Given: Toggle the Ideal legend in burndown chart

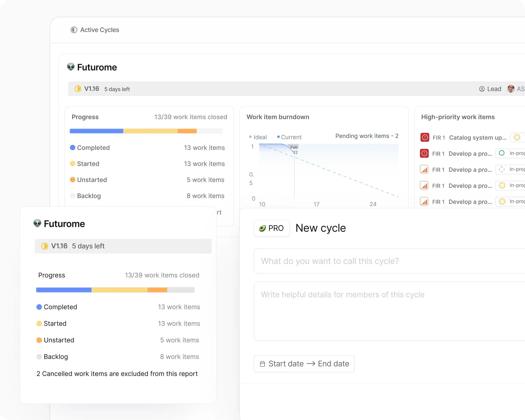Looking at the screenshot, I should [x=258, y=137].
